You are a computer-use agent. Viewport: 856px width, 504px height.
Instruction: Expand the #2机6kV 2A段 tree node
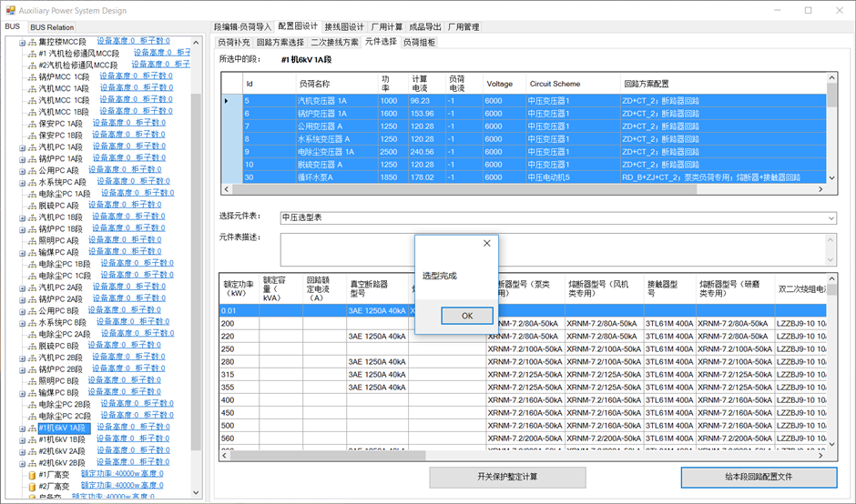(22, 451)
